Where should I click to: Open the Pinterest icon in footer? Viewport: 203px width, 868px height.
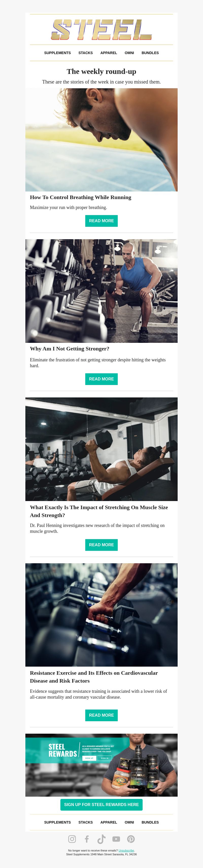point(131,839)
